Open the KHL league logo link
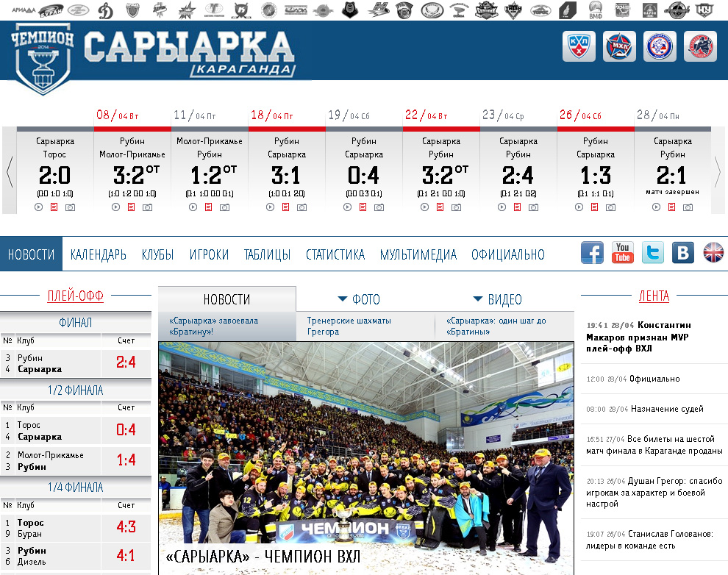Viewport: 728px width, 575px height. 579,46
